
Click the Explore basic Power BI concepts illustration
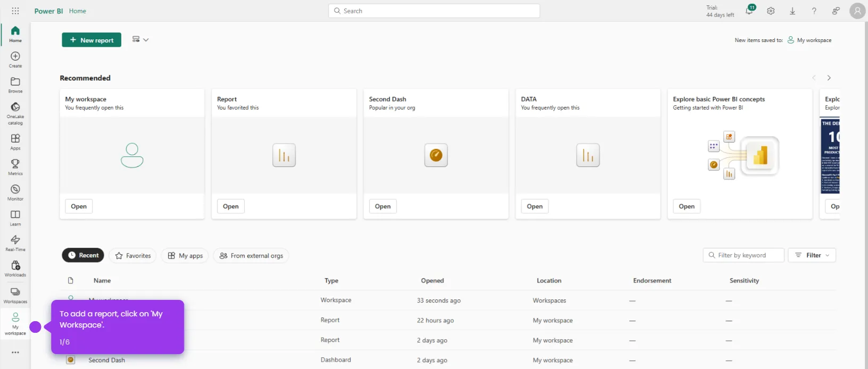pyautogui.click(x=743, y=155)
